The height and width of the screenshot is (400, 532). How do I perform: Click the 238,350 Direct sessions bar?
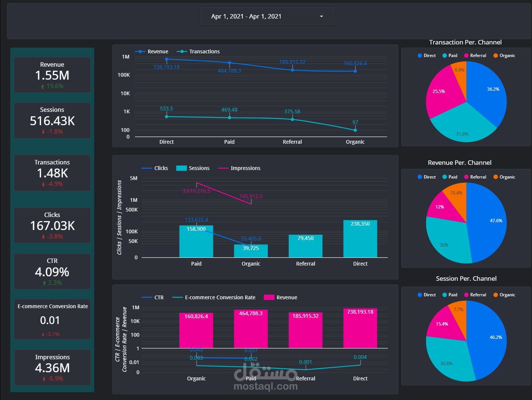[x=360, y=239]
